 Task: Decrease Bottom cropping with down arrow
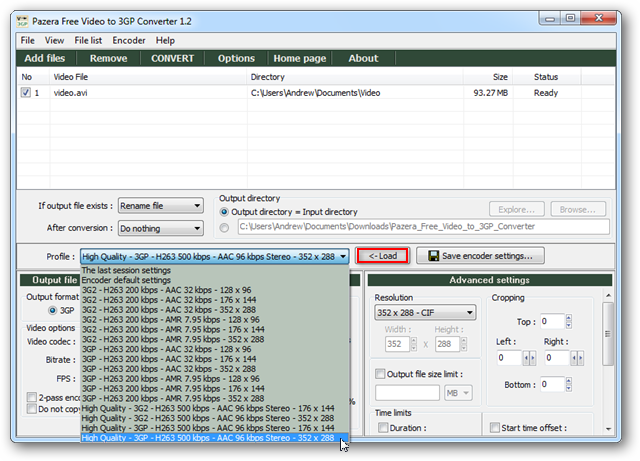click(569, 388)
